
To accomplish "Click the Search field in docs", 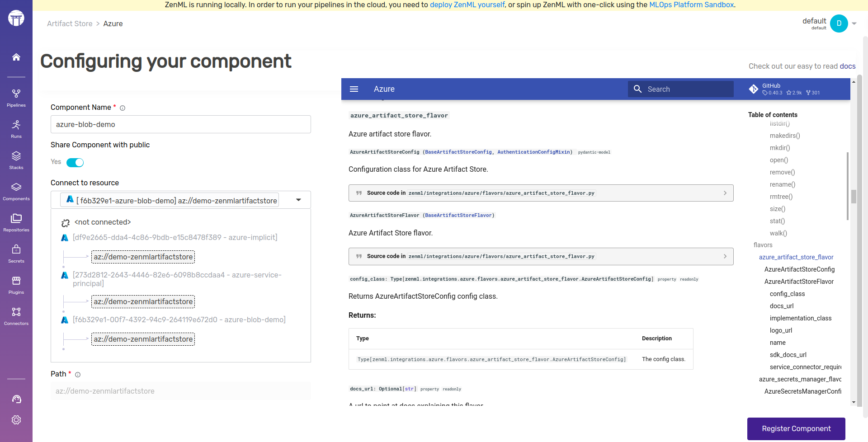I will tap(681, 89).
